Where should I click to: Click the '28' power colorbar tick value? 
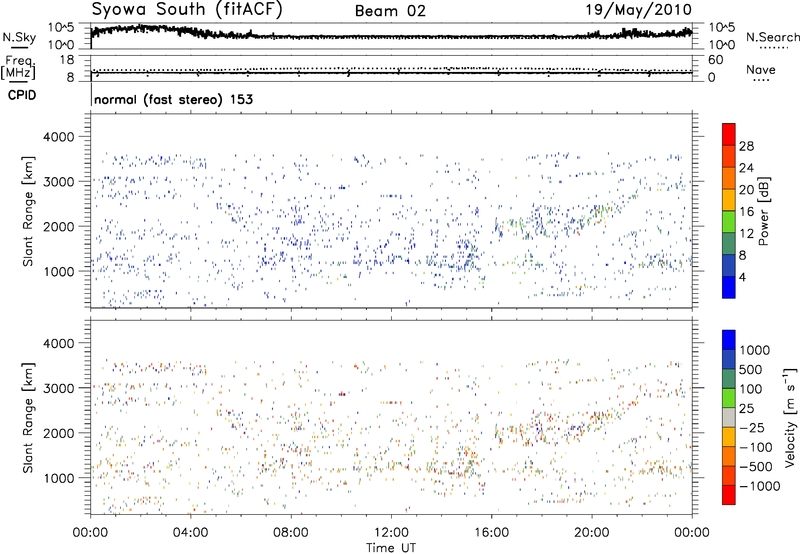[746, 146]
